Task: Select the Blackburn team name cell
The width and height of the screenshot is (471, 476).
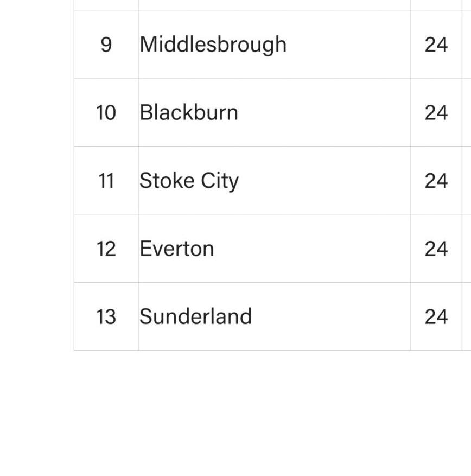Action: pyautogui.click(x=189, y=113)
